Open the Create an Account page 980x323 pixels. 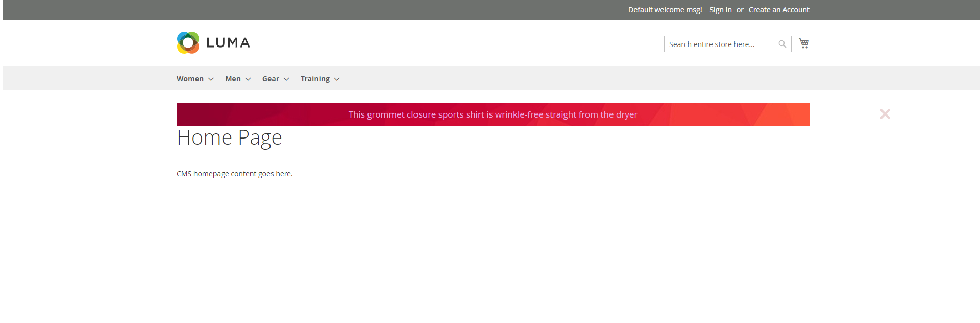(x=779, y=10)
